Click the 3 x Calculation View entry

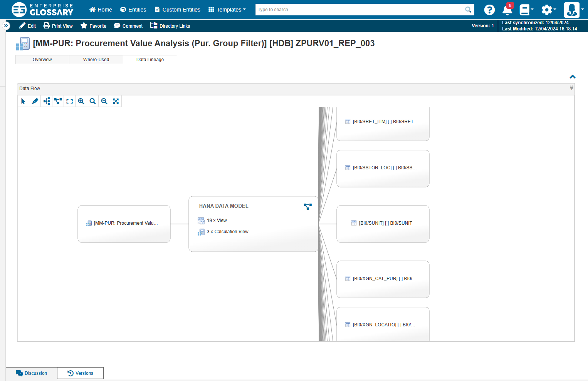tap(223, 232)
